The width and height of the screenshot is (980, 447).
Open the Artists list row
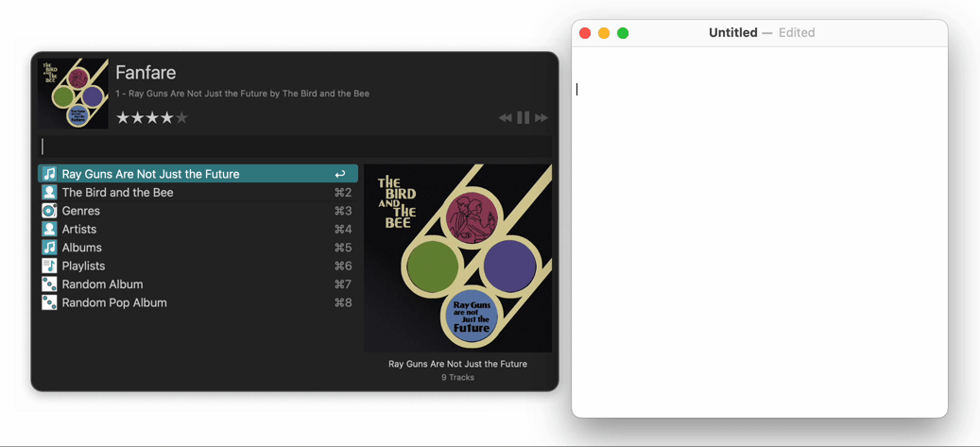(x=198, y=229)
